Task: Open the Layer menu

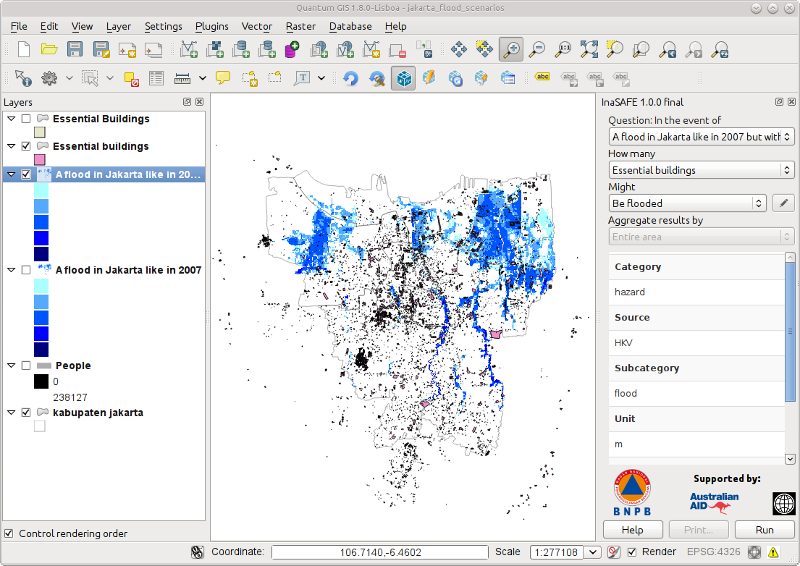Action: point(118,26)
